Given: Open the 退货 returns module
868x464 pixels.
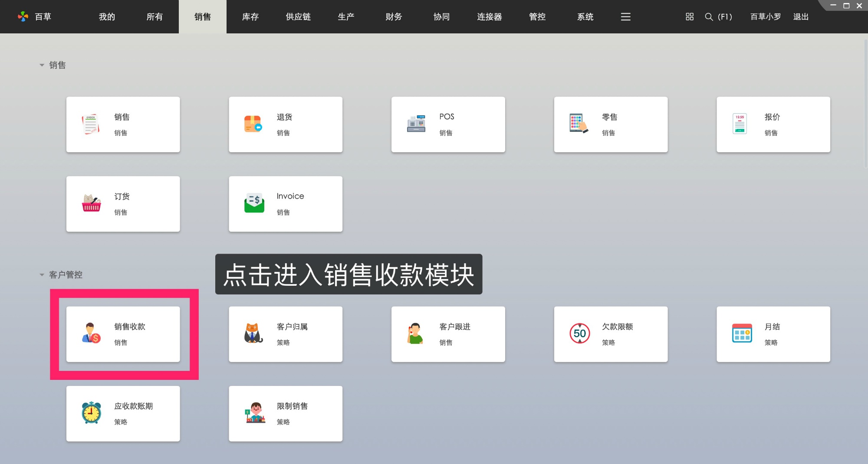Looking at the screenshot, I should pyautogui.click(x=285, y=124).
